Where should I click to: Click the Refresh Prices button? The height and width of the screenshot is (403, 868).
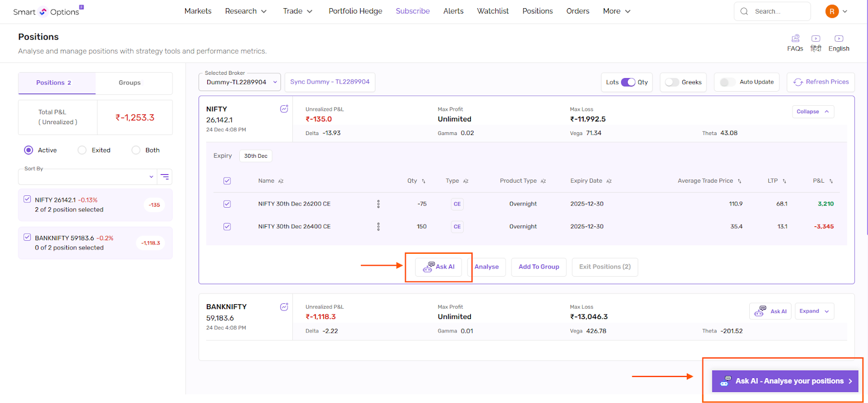[820, 82]
